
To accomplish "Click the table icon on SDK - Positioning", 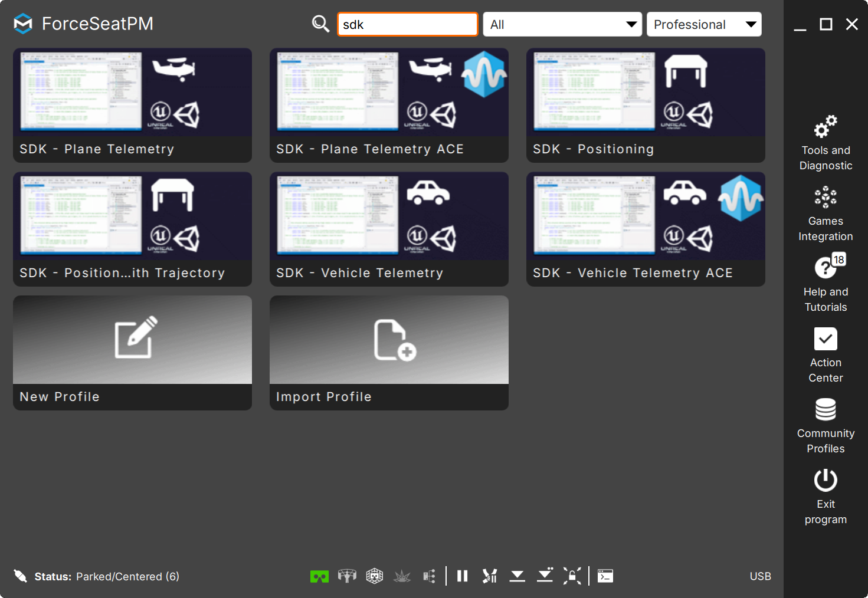I will (686, 71).
